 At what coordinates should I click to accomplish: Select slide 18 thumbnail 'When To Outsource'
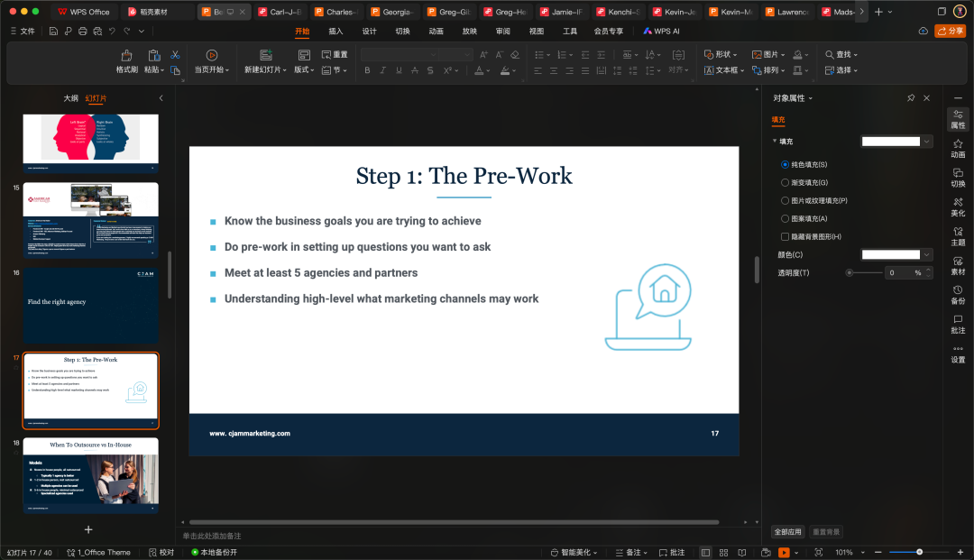click(x=91, y=475)
